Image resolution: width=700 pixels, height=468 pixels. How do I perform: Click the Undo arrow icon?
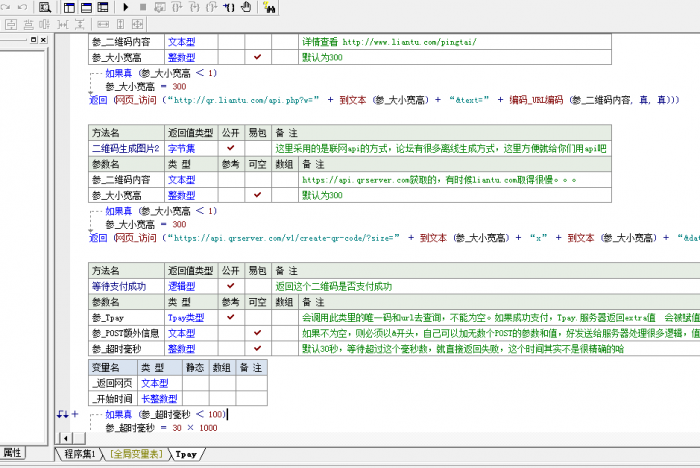(7, 7)
